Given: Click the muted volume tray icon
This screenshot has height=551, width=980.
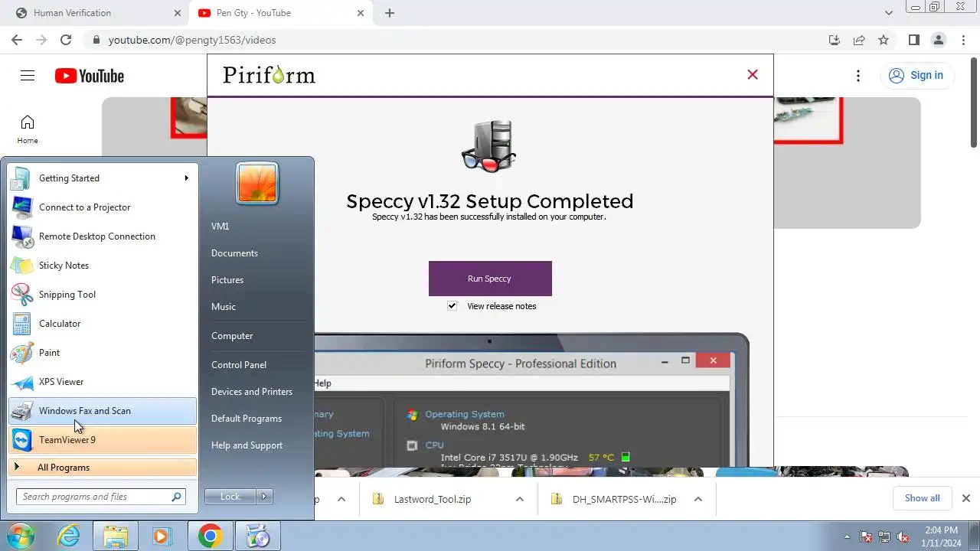Looking at the screenshot, I should click(x=903, y=537).
